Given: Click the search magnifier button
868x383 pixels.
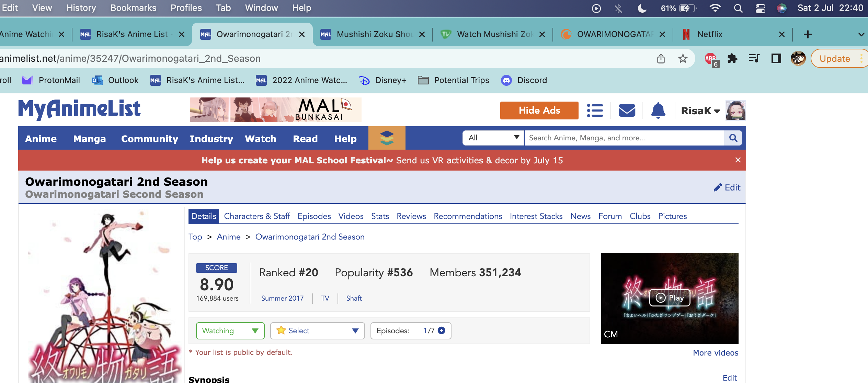Looking at the screenshot, I should pyautogui.click(x=733, y=138).
